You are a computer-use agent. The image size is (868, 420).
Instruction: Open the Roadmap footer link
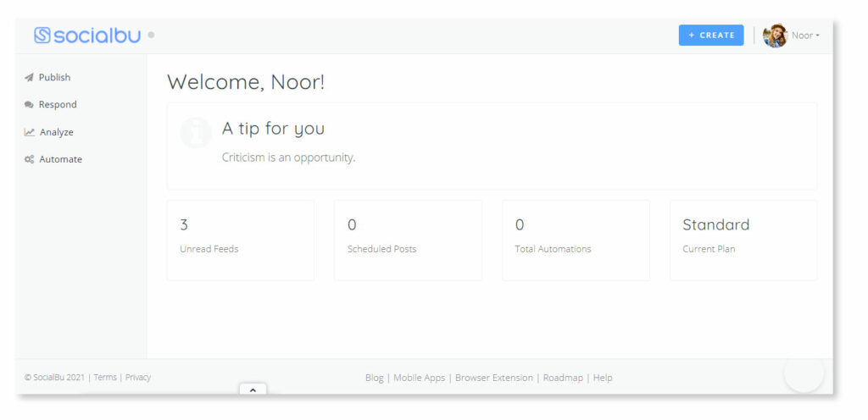point(563,378)
